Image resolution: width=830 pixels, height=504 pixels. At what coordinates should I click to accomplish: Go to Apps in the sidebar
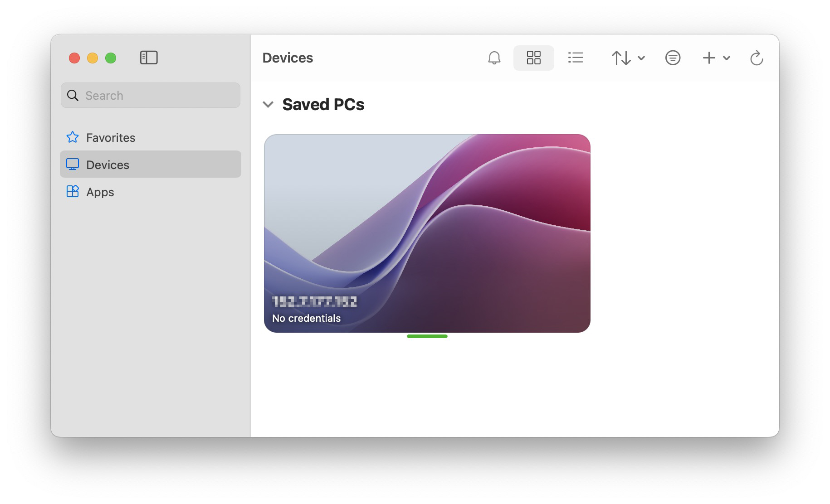pos(100,192)
